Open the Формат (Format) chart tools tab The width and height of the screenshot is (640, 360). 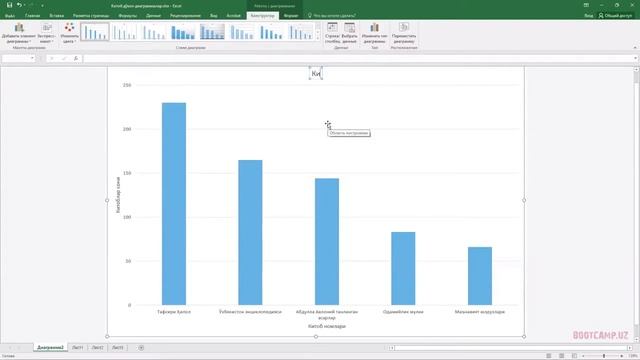(291, 16)
